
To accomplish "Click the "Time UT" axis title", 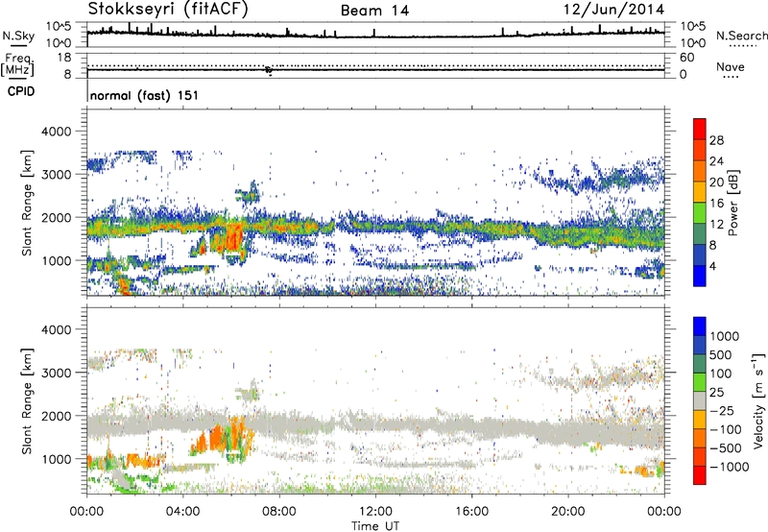I will coord(375,526).
